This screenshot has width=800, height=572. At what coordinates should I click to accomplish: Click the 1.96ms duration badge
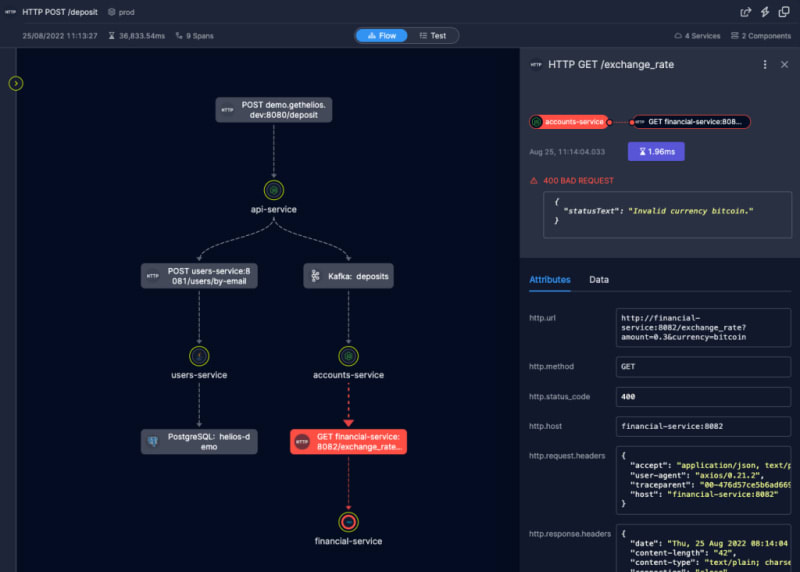(x=656, y=151)
